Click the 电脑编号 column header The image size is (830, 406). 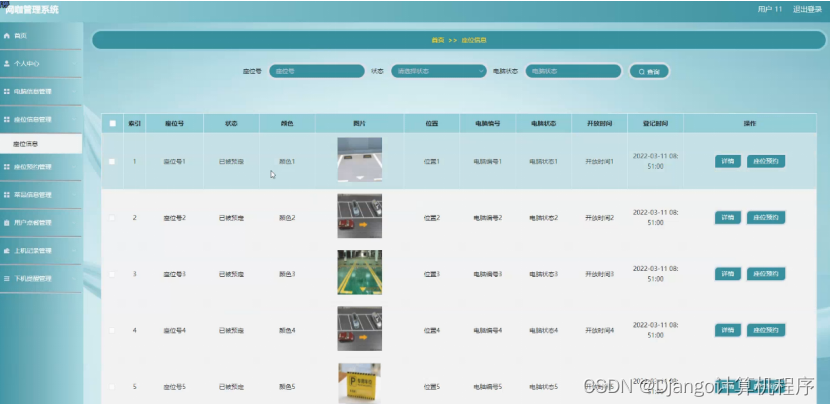(x=488, y=123)
